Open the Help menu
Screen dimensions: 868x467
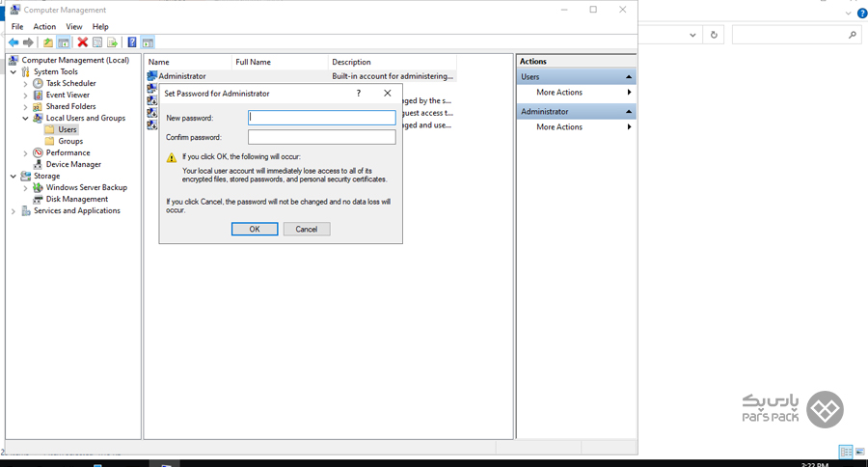tap(100, 27)
